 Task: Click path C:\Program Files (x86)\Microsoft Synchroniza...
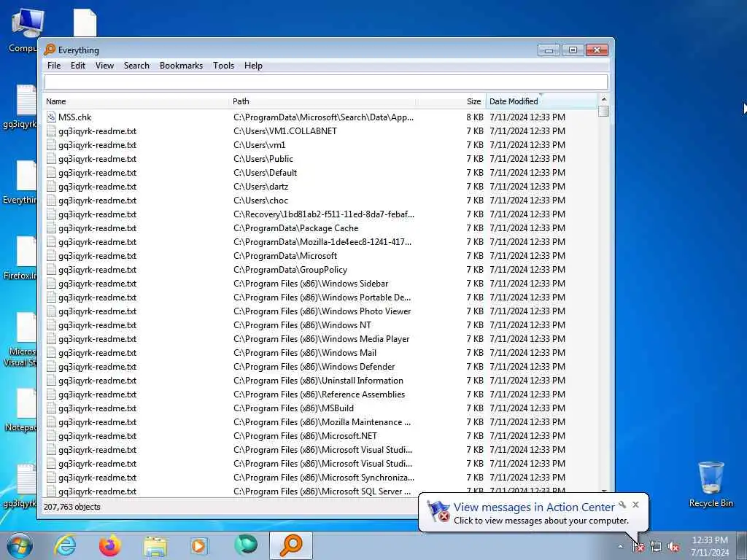[x=324, y=477]
